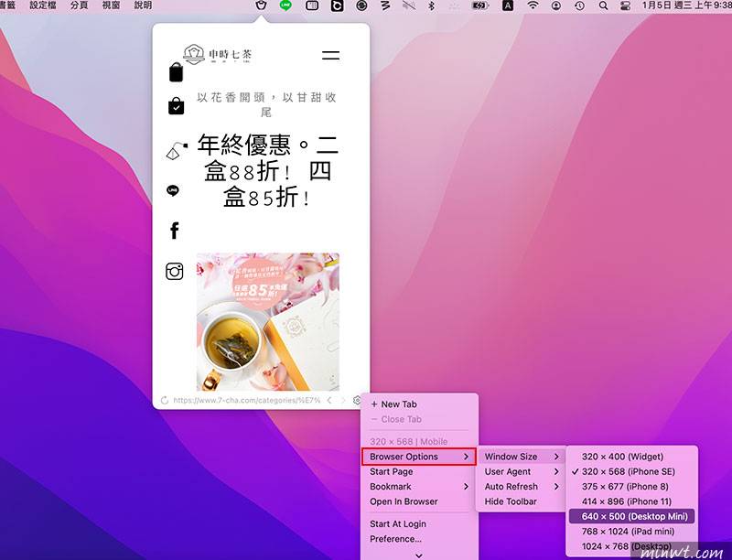This screenshot has height=560, width=732.
Task: Toggle Start At Login option
Action: (x=419, y=523)
